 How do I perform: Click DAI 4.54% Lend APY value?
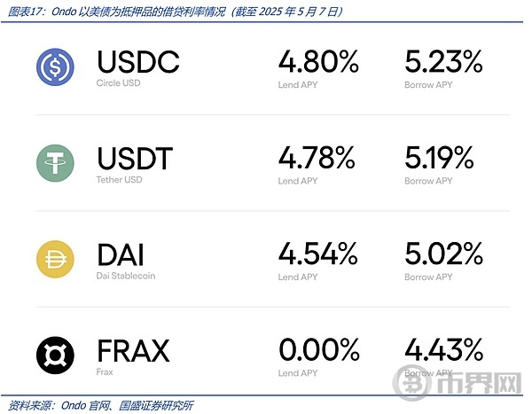click(x=318, y=254)
